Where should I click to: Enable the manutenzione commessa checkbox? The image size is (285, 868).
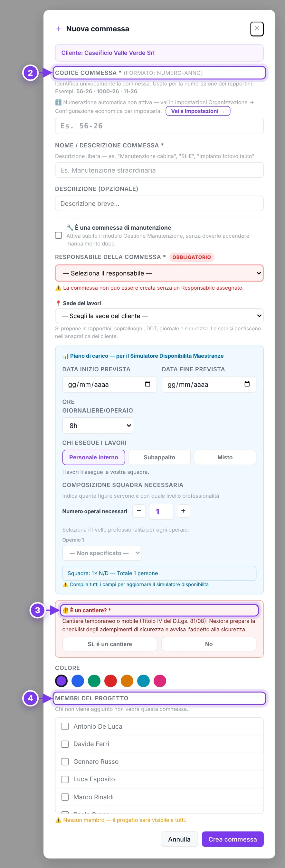pos(59,235)
